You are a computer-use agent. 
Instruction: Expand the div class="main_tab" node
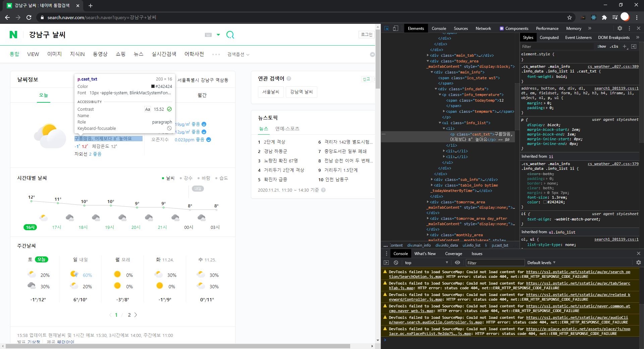(428, 55)
